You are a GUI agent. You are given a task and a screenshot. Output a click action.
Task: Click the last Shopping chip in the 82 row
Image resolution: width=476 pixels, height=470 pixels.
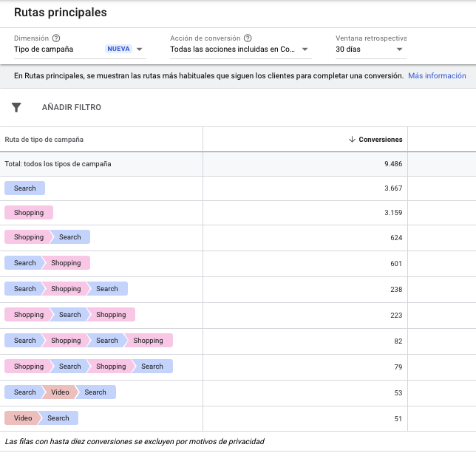click(148, 341)
